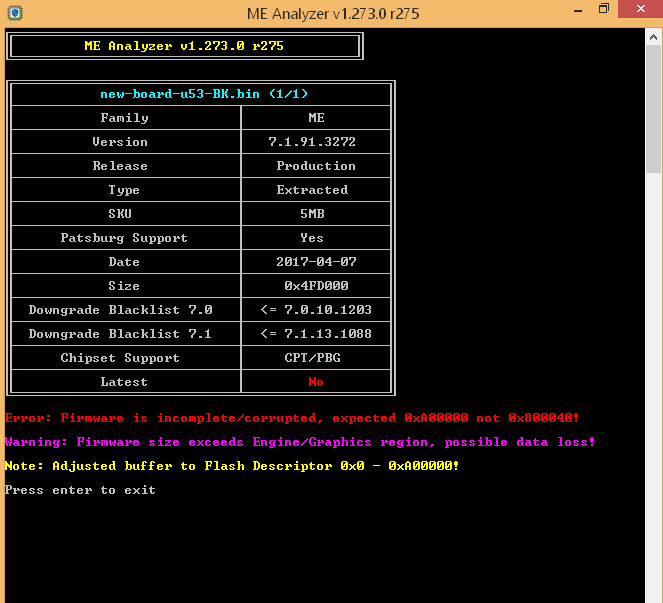This screenshot has width=663, height=603.
Task: Click the Type row label
Action: coord(124,190)
